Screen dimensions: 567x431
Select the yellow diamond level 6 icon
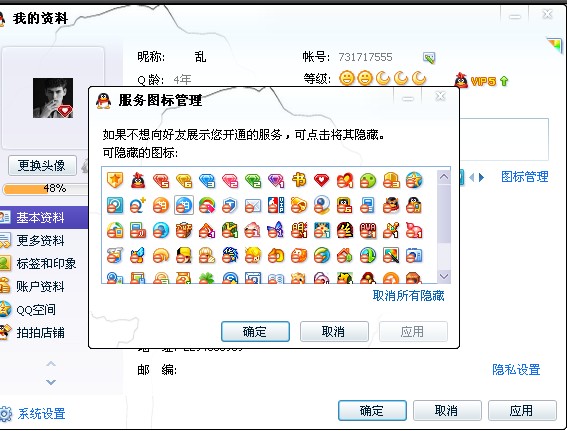point(184,180)
